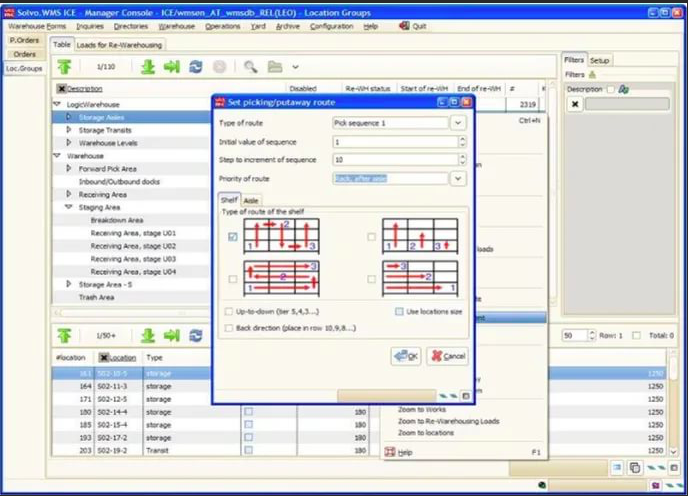Open the Directories menu

pyautogui.click(x=131, y=26)
